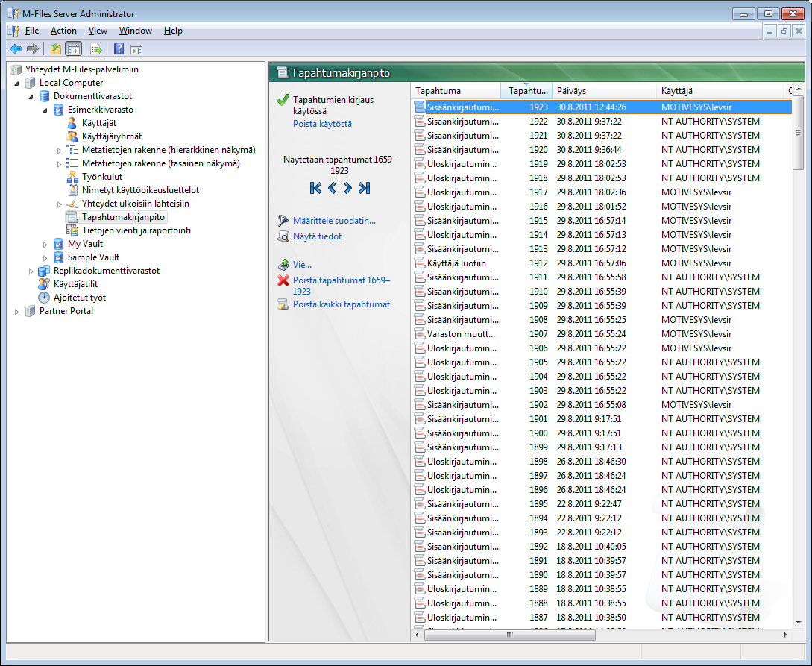Expand the Sample Vault node
Screen dimensions: 812x666
pos(45,258)
